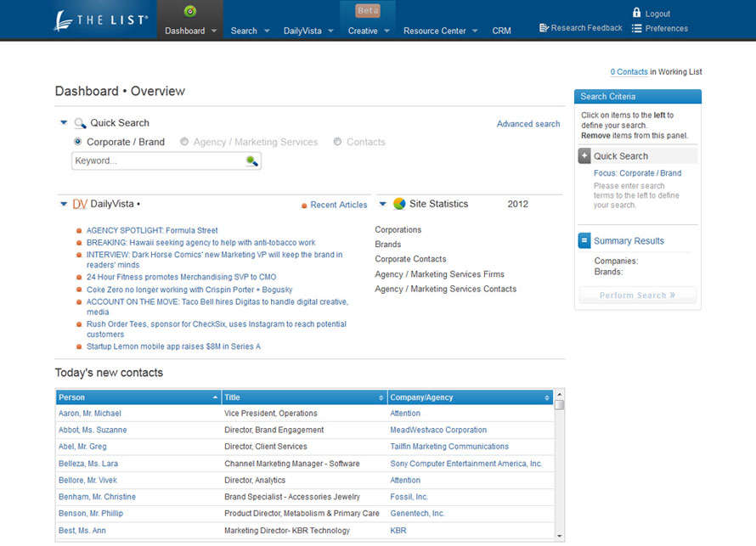This screenshot has height=546, width=756.
Task: Click the DV DailyVista logo icon
Action: point(80,205)
